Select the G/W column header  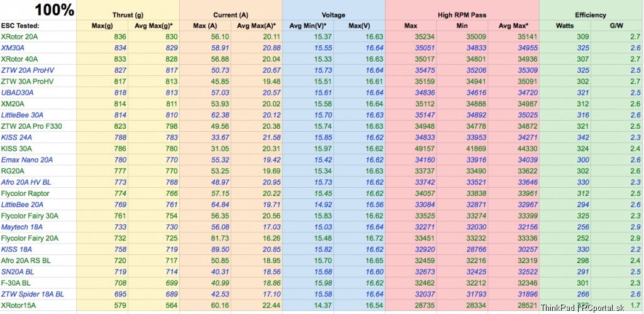click(617, 26)
